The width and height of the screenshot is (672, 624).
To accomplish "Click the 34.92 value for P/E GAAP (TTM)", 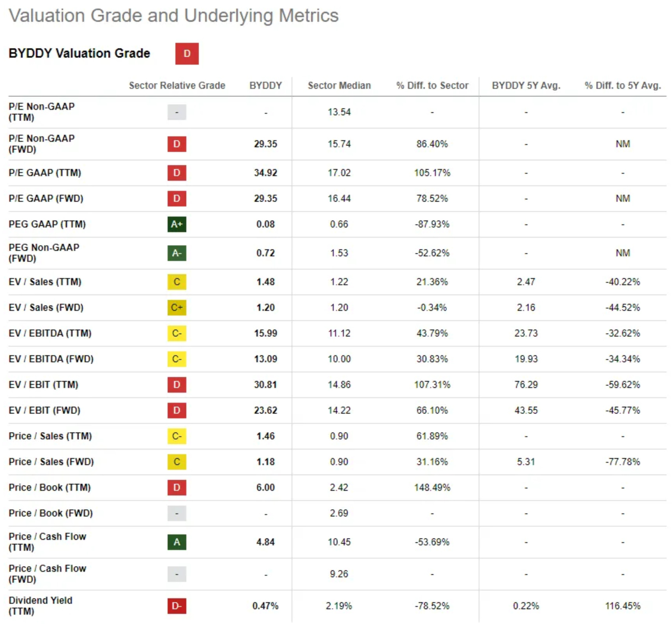I will [x=265, y=173].
